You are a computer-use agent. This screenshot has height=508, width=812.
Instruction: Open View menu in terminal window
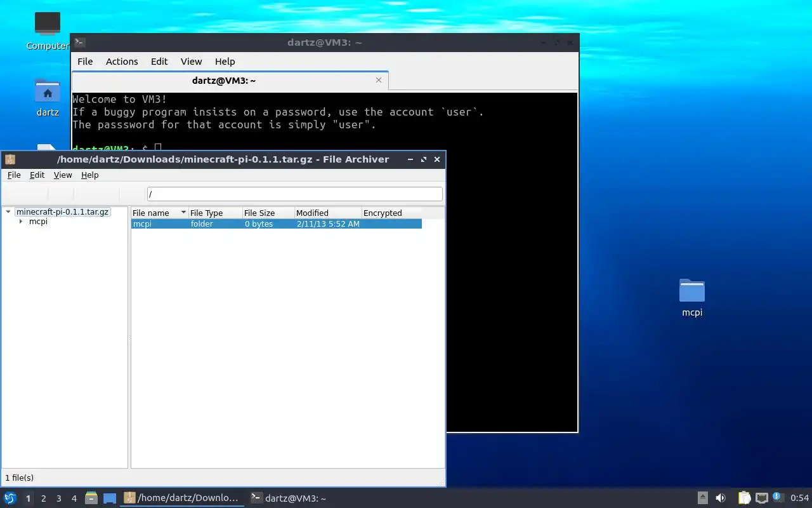(191, 62)
